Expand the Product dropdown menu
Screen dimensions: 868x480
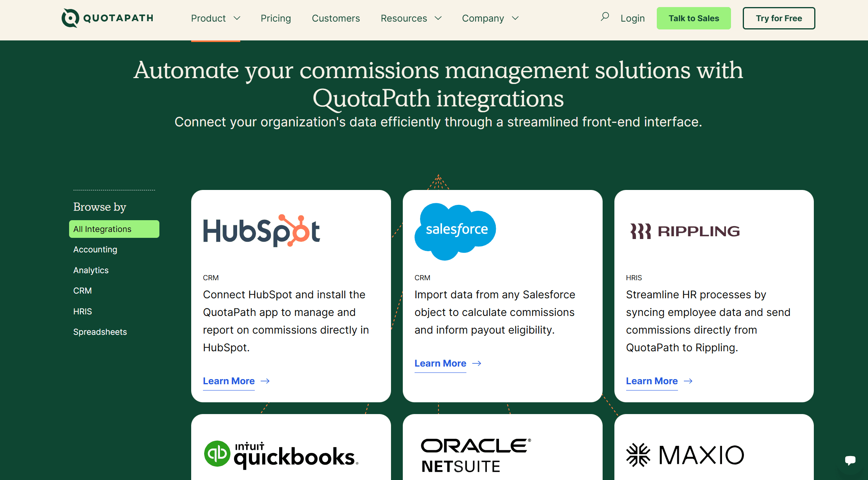pos(216,18)
